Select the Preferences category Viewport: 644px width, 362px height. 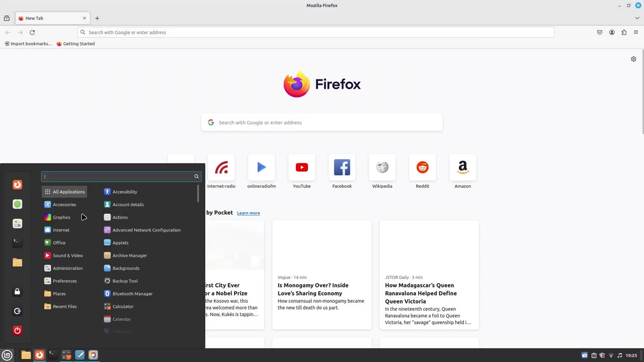click(64, 281)
